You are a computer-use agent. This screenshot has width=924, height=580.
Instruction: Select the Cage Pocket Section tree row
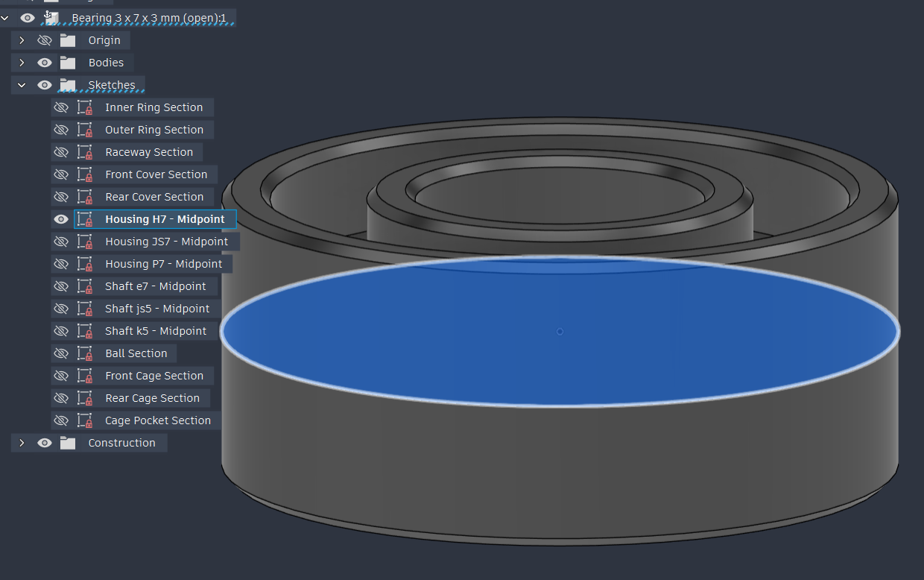136,420
